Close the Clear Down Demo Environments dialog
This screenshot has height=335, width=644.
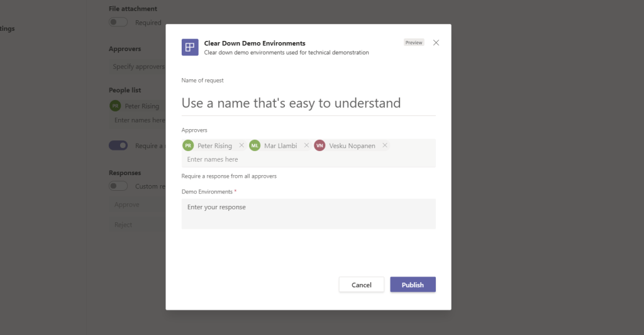click(436, 43)
